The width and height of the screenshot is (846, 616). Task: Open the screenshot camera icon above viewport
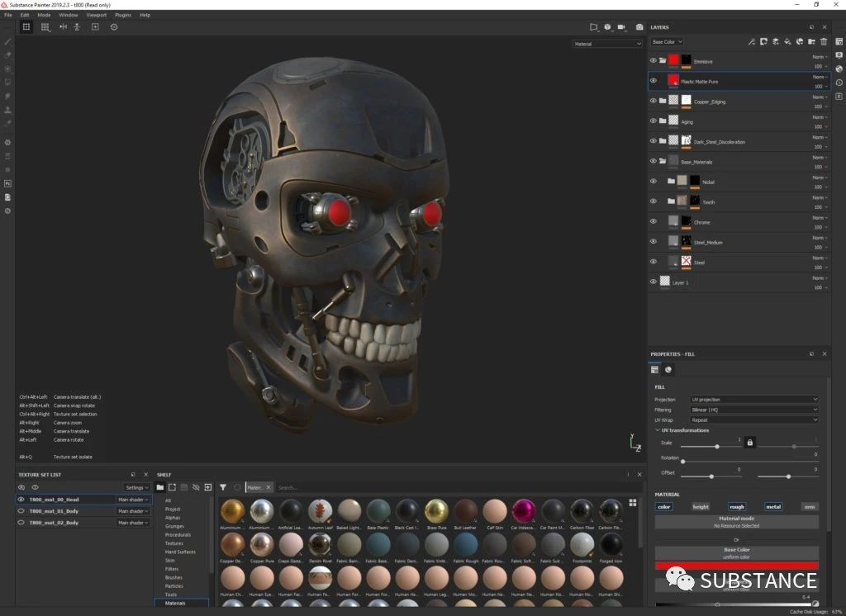639,27
